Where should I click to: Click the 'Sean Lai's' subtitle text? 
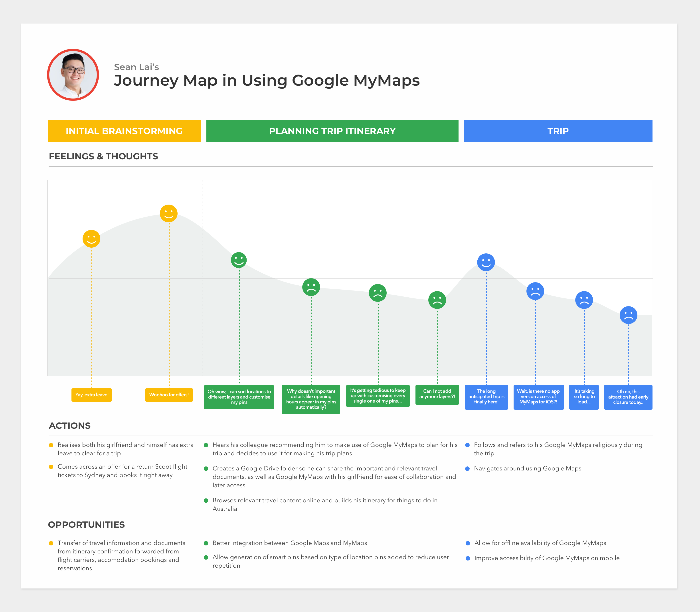click(x=136, y=67)
